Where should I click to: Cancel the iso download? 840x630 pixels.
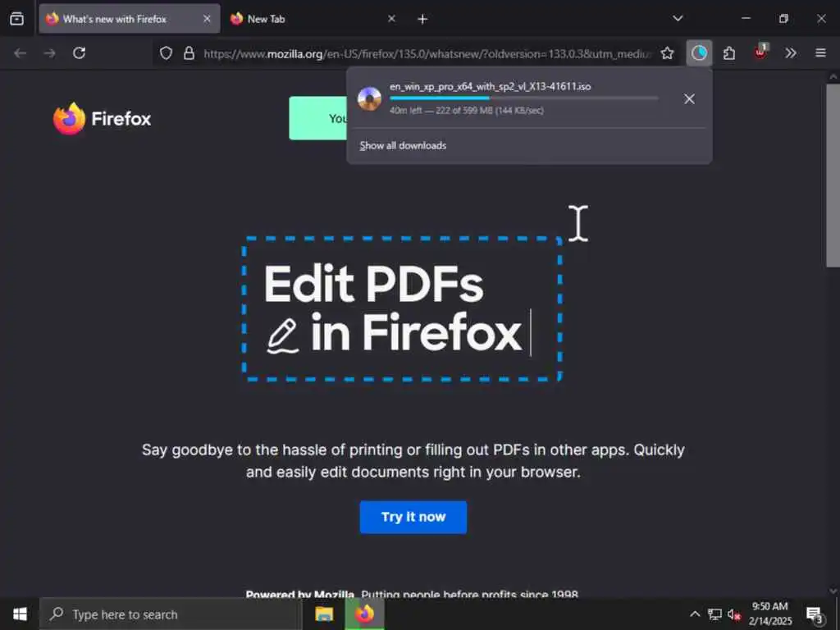pos(689,98)
